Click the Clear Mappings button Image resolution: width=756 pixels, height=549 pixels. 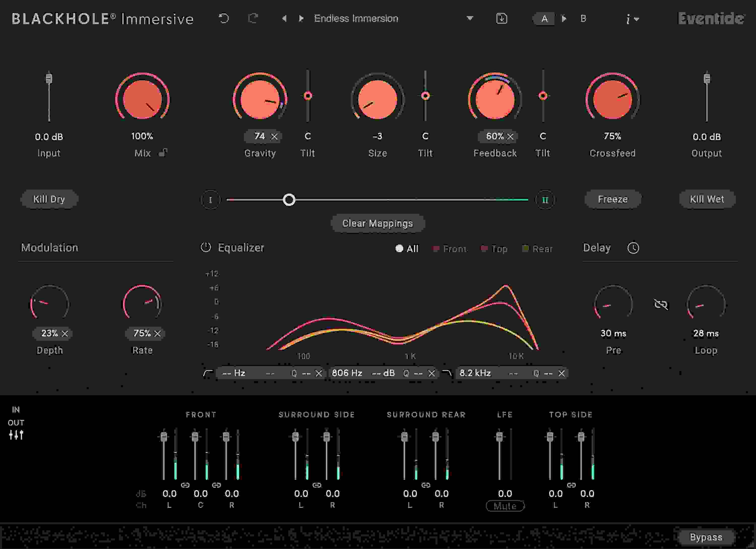(378, 223)
